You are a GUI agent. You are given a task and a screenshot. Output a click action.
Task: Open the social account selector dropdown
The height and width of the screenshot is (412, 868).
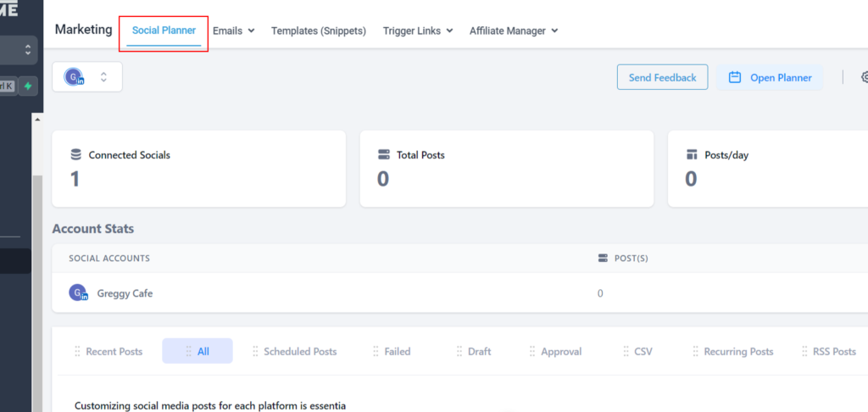(87, 77)
